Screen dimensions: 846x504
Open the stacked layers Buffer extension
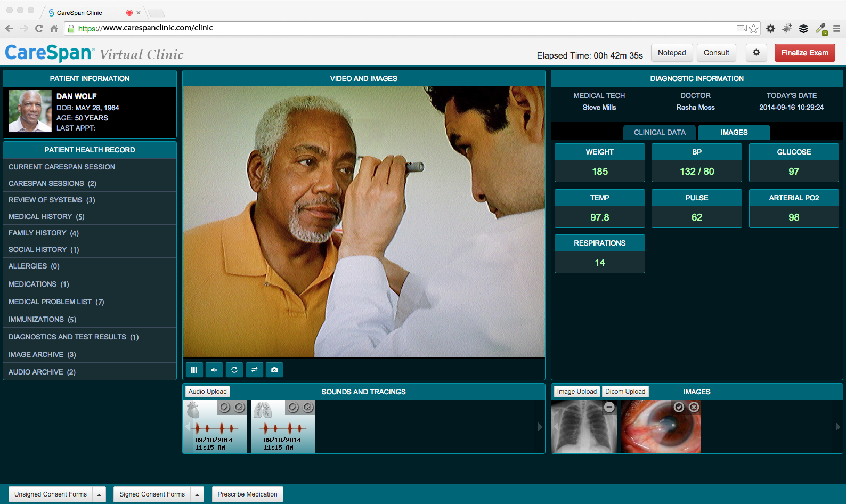pyautogui.click(x=804, y=28)
